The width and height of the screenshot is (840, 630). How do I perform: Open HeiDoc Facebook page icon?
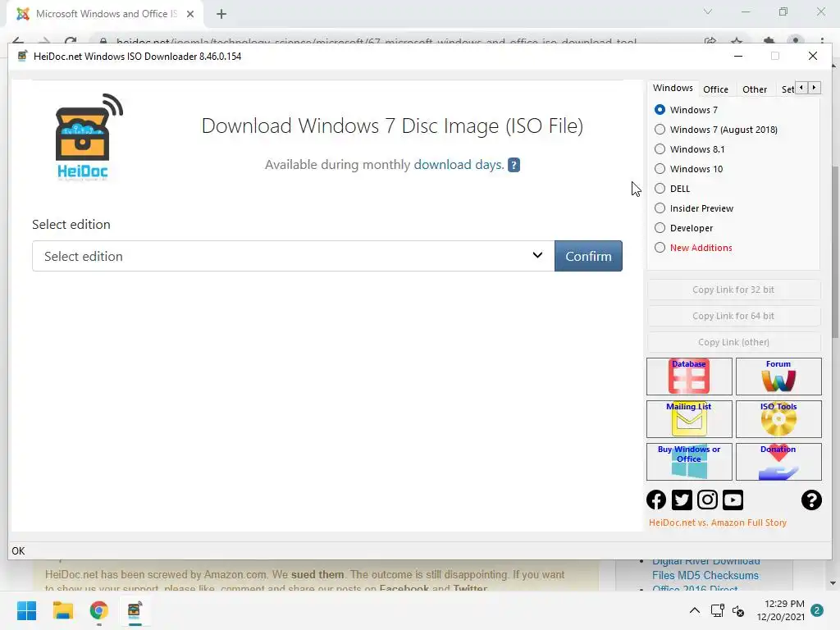[656, 500]
